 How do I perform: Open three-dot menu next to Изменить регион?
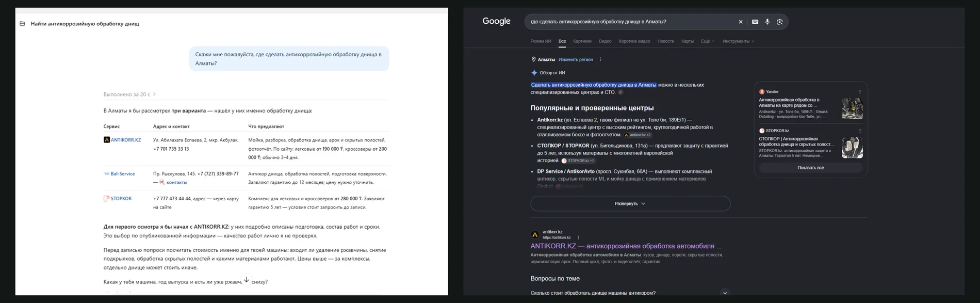point(600,59)
